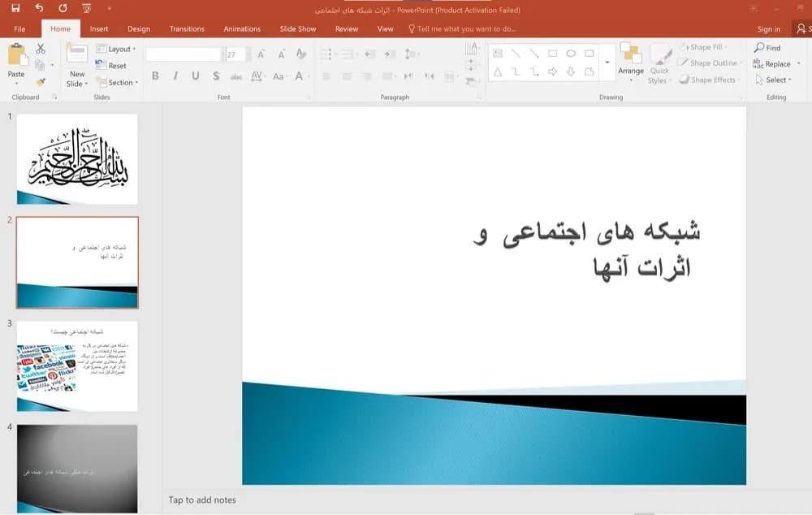Screen dimensions: 812x515
Task: Select the Triangle shape in the shapes gallery
Action: [498, 71]
